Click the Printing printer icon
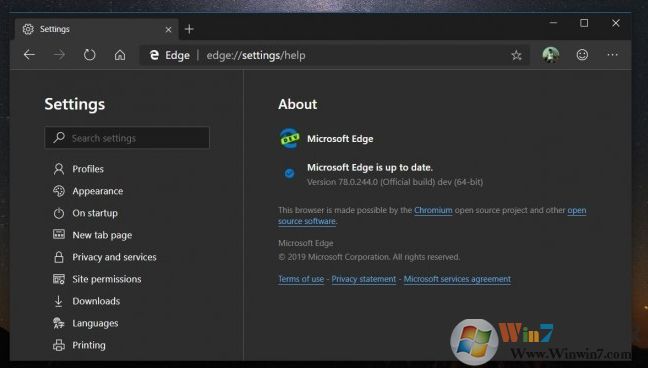 59,345
